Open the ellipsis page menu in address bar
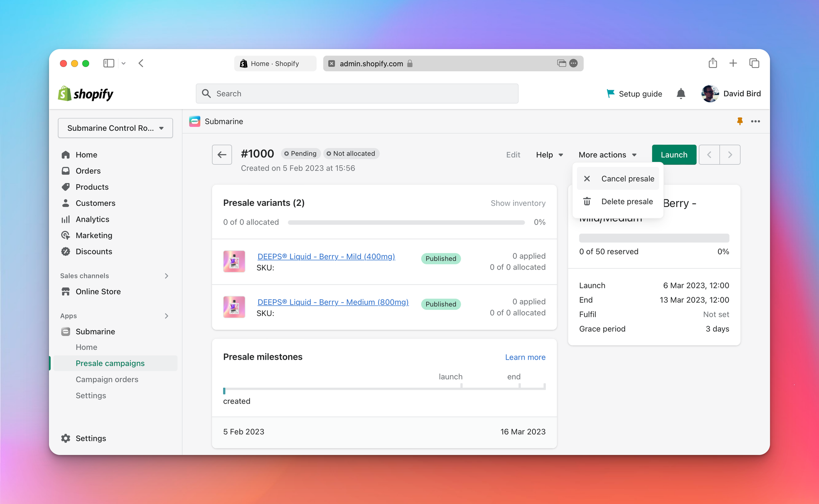The width and height of the screenshot is (819, 504). 573,63
